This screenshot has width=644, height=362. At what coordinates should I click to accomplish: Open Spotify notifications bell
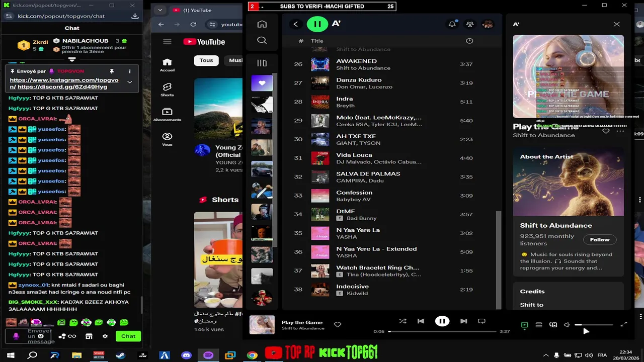pos(452,24)
